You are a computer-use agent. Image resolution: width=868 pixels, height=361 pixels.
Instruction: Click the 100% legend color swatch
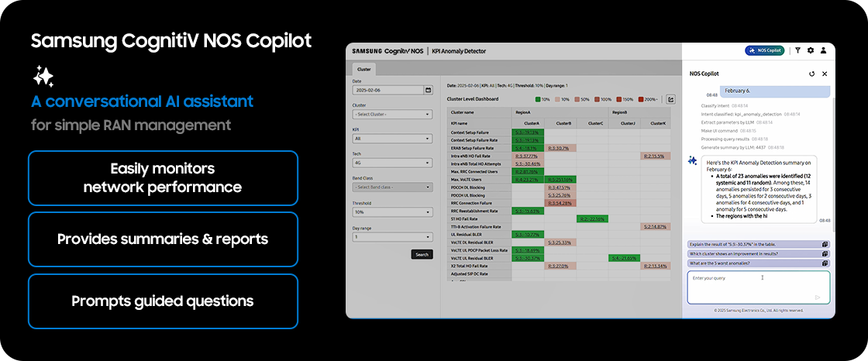point(598,100)
